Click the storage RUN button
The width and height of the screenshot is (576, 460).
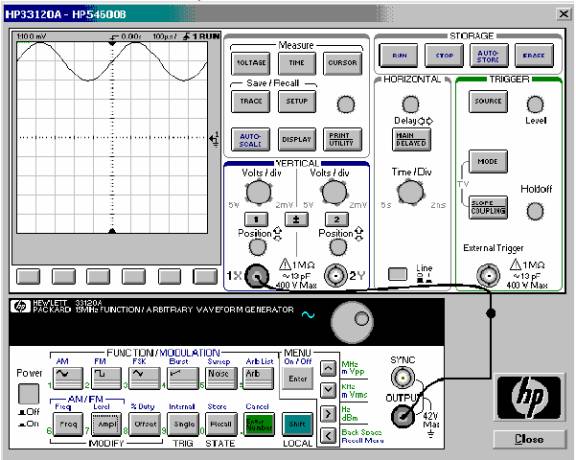coord(399,55)
